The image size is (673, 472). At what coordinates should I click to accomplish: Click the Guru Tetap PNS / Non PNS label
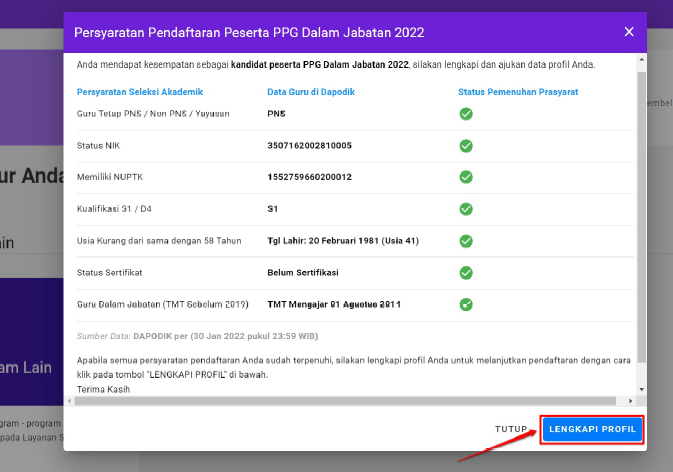(153, 114)
